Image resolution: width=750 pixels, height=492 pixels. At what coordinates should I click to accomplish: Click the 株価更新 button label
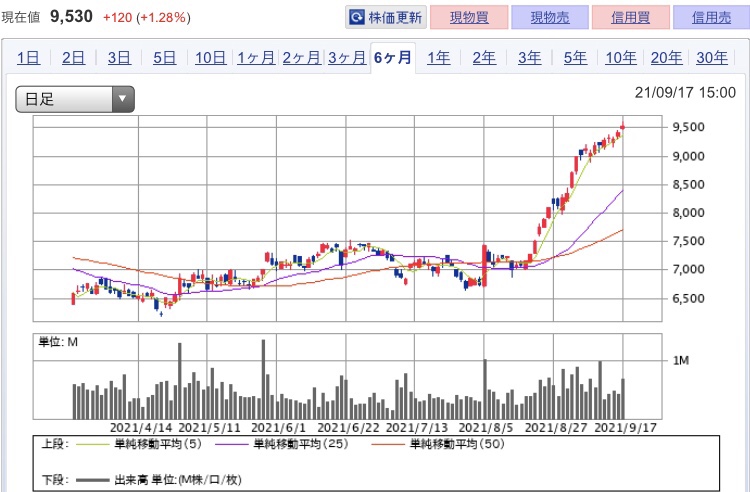coord(395,18)
